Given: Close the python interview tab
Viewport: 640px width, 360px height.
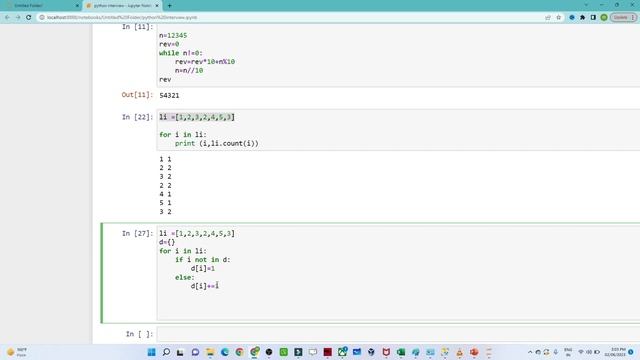Looking at the screenshot, I should (157, 6).
